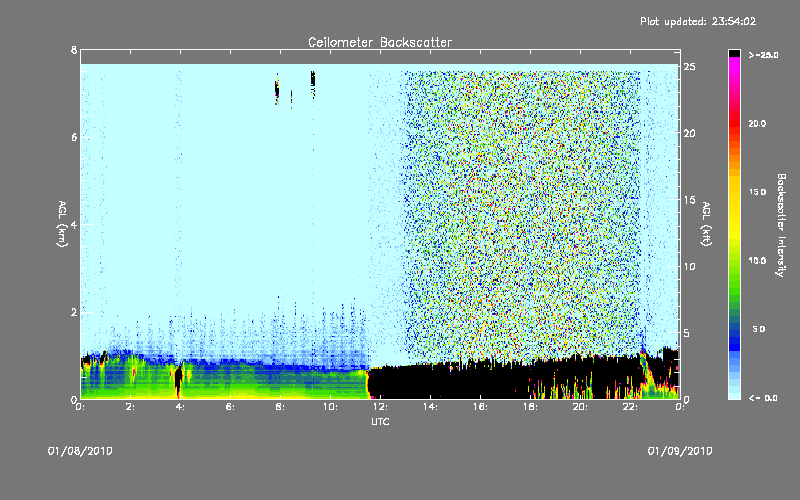Click the '<= 0.0' colorbar bottom label

tap(763, 398)
